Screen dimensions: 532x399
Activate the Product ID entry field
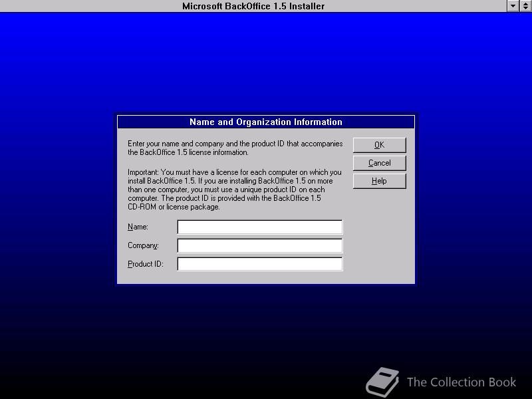click(260, 264)
